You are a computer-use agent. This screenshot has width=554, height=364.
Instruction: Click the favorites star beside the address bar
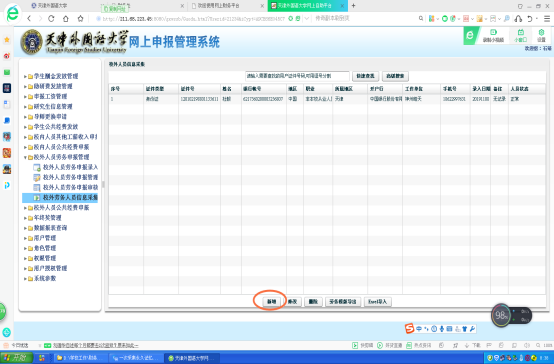point(81,18)
